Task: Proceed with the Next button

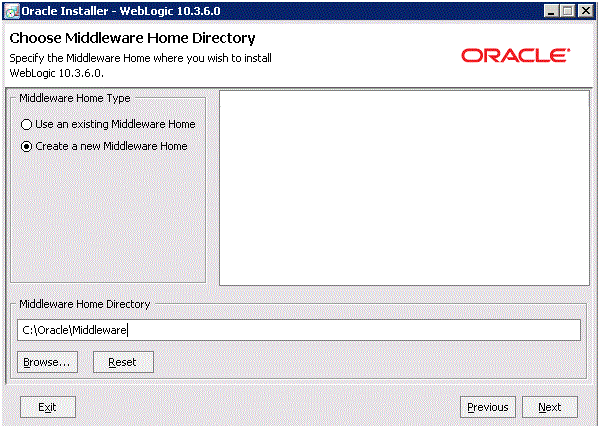Action: tap(550, 407)
